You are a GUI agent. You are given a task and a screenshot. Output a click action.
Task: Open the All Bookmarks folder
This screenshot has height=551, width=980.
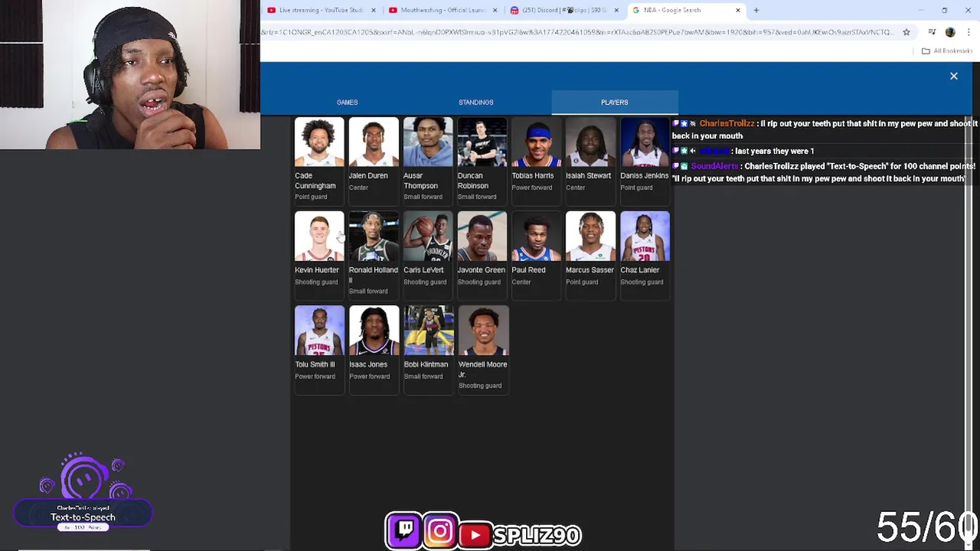point(947,51)
